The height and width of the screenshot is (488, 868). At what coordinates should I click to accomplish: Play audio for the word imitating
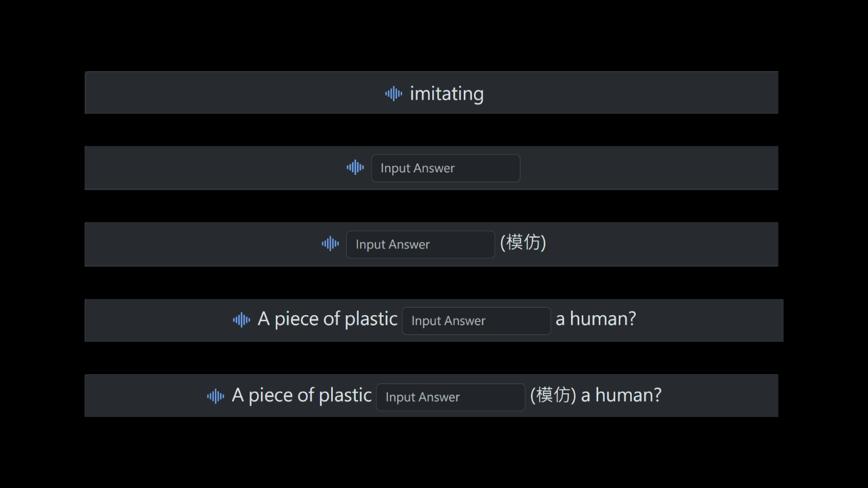pos(393,94)
